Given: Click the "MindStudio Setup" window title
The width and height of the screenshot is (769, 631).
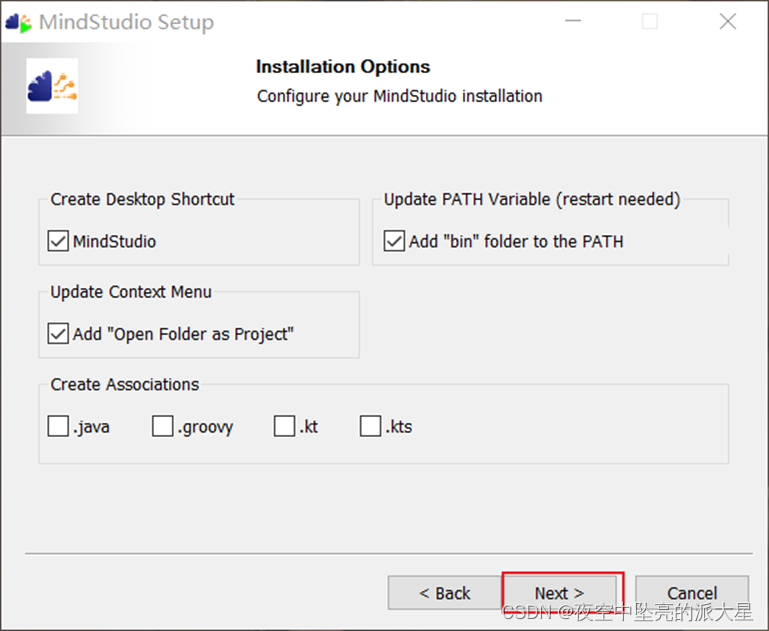Looking at the screenshot, I should 127,23.
